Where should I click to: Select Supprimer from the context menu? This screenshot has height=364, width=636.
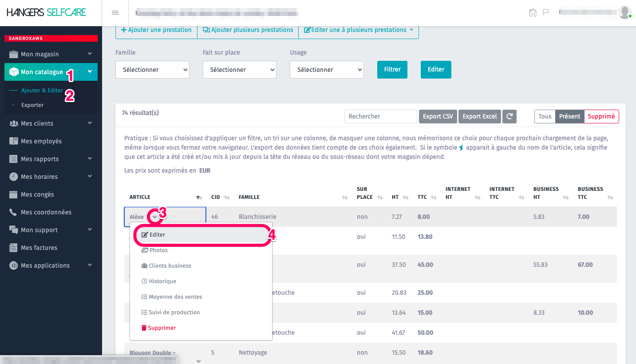point(162,328)
